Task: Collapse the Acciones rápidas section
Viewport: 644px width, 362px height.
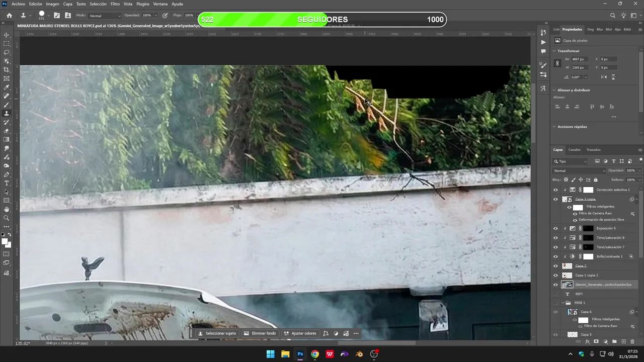Action: (x=554, y=127)
